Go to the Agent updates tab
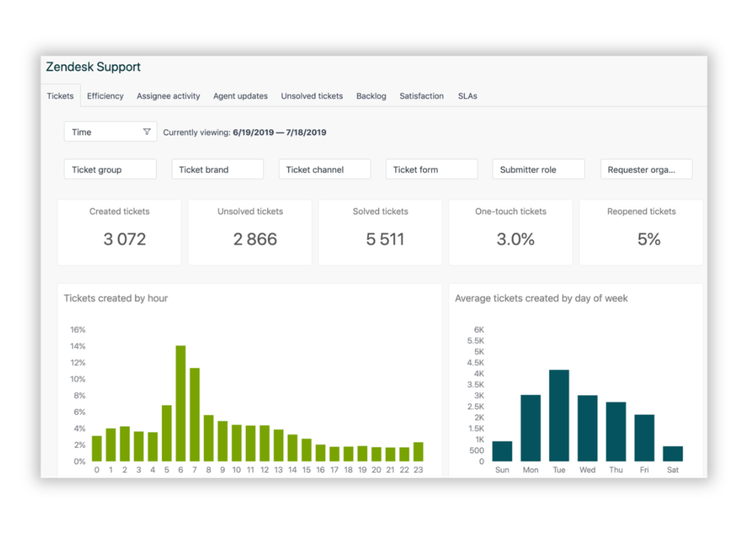748x534 pixels. (240, 96)
